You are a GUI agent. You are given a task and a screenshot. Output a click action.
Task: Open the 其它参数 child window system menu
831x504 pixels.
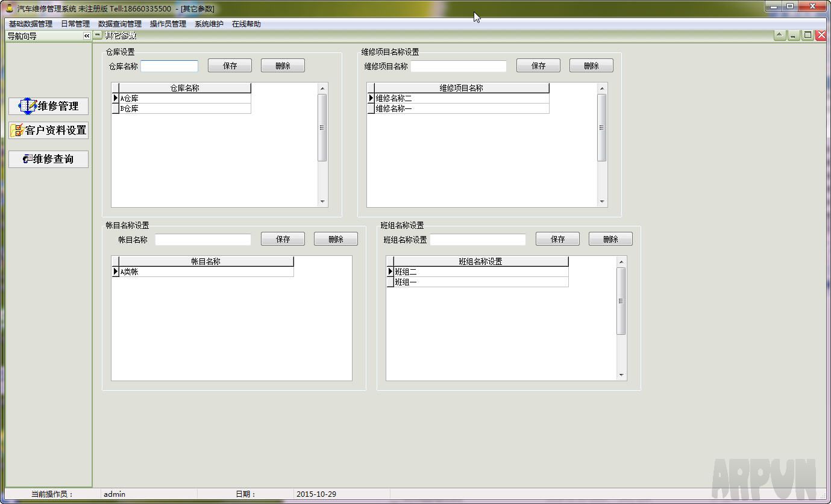point(98,36)
